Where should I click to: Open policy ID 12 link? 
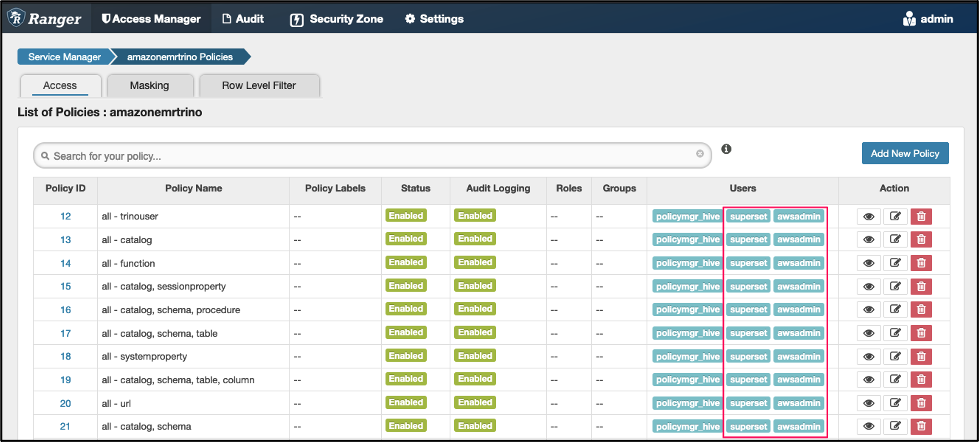66,217
